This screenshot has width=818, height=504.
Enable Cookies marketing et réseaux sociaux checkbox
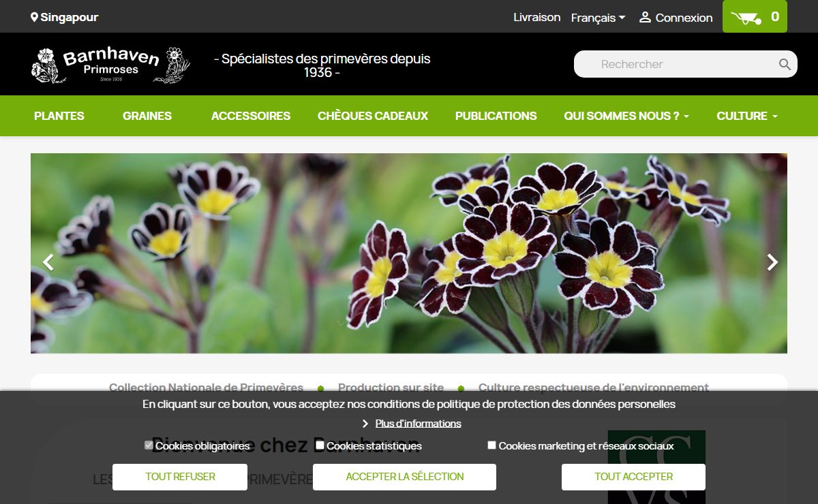coord(491,445)
